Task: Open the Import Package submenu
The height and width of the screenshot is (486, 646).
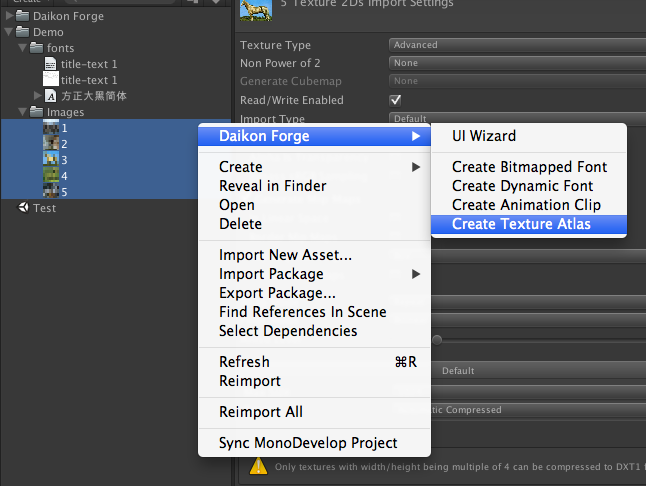Action: pos(314,274)
